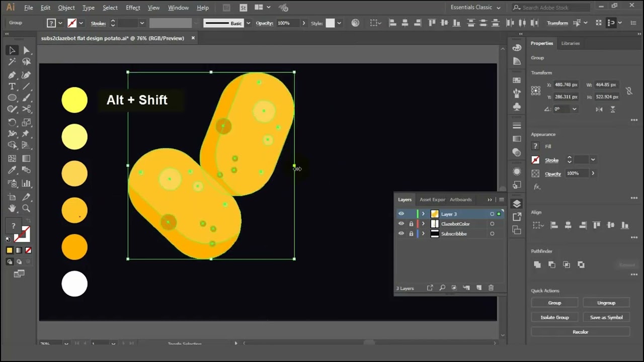Click Minus Front pathfinder icon
The width and height of the screenshot is (644, 362).
click(552, 264)
